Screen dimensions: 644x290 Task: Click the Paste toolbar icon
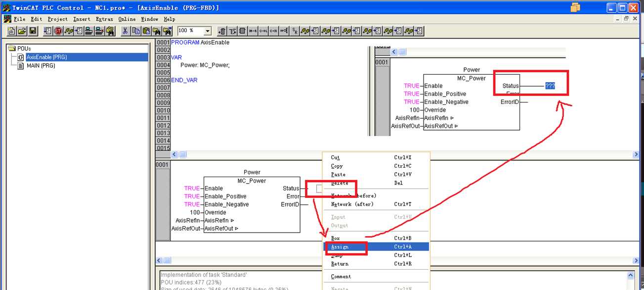click(146, 31)
